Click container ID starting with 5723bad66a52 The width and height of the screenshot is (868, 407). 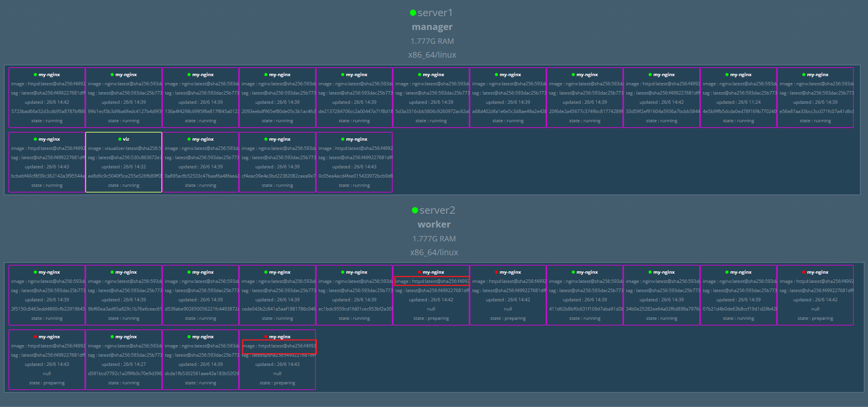coord(48,111)
